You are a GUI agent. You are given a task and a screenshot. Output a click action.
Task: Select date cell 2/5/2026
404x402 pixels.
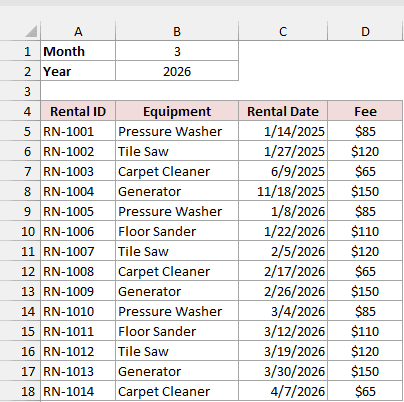coord(283,251)
